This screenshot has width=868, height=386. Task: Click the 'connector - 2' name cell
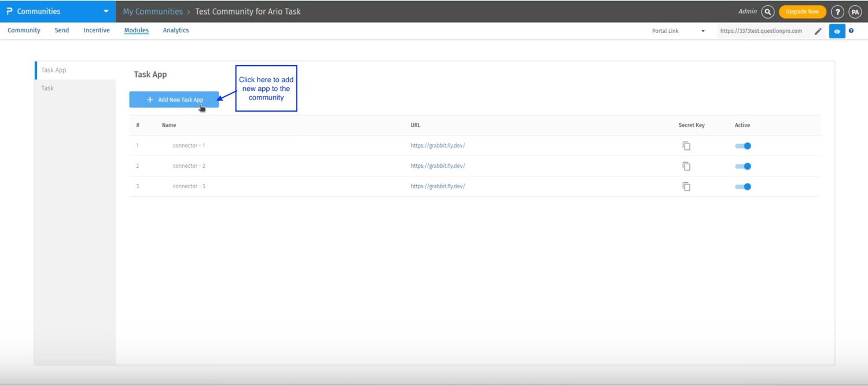[189, 166]
